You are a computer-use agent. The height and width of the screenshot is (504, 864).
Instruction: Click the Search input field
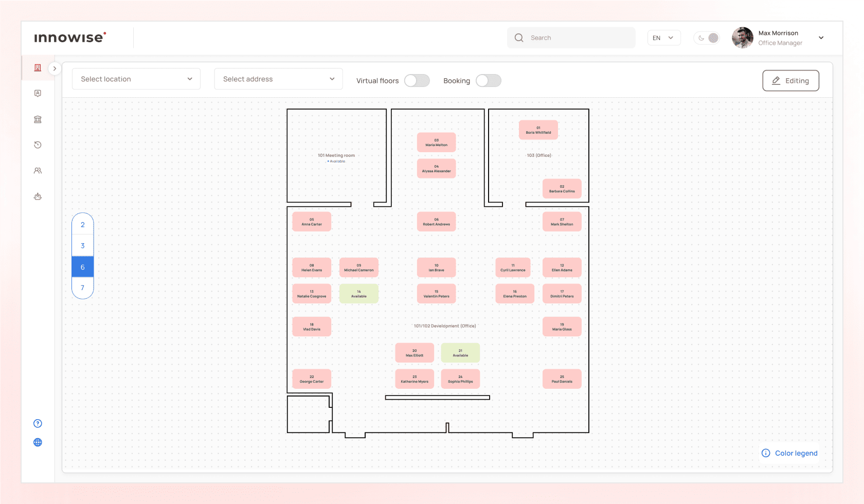[571, 38]
